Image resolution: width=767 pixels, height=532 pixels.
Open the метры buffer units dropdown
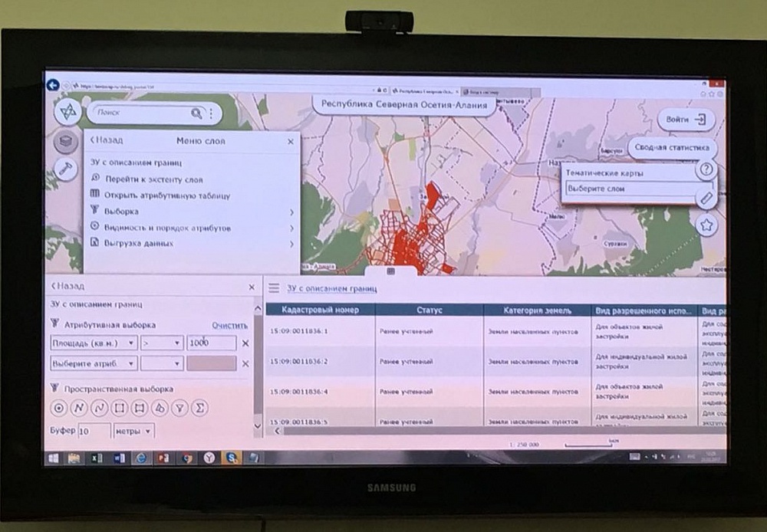133,431
